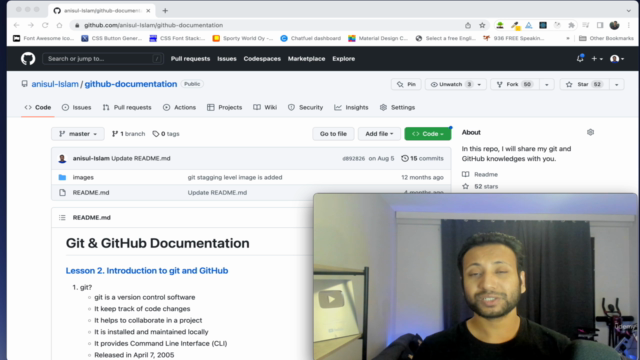Image resolution: width=640 pixels, height=360 pixels.
Task: Click the Pin repository button
Action: click(x=406, y=84)
